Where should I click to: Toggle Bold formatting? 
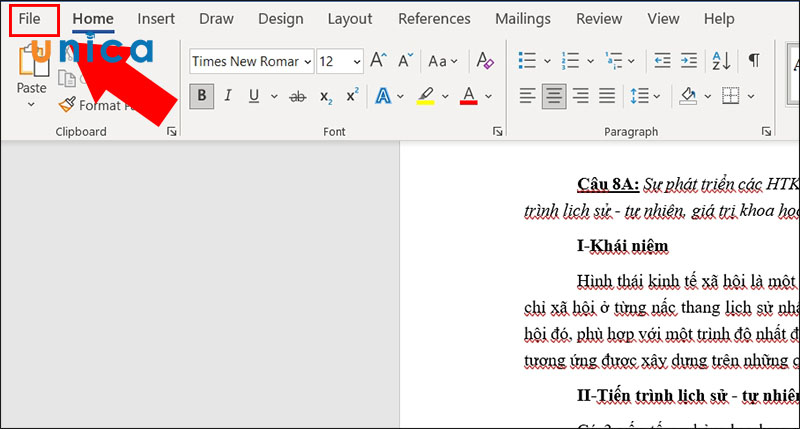pyautogui.click(x=201, y=96)
